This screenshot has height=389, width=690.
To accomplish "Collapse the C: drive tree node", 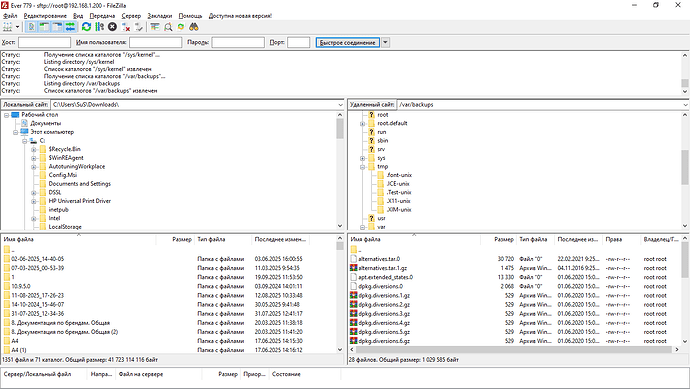I will pyautogui.click(x=25, y=141).
